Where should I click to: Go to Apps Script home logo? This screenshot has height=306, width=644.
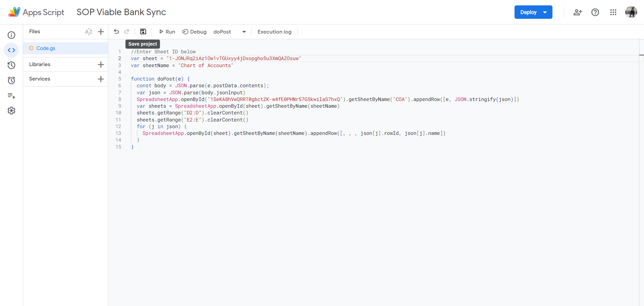pos(36,12)
